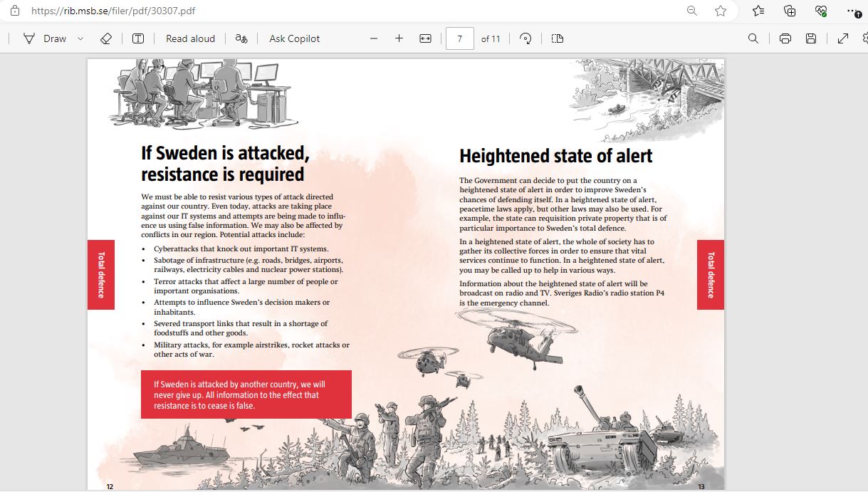Click the bullet starting "Sabotage of infrastructure"
The image size is (868, 492).
click(x=249, y=265)
